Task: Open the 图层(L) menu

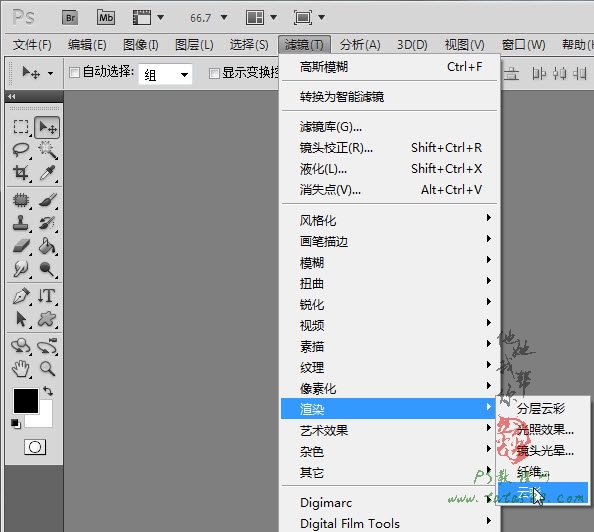Action: (x=194, y=45)
